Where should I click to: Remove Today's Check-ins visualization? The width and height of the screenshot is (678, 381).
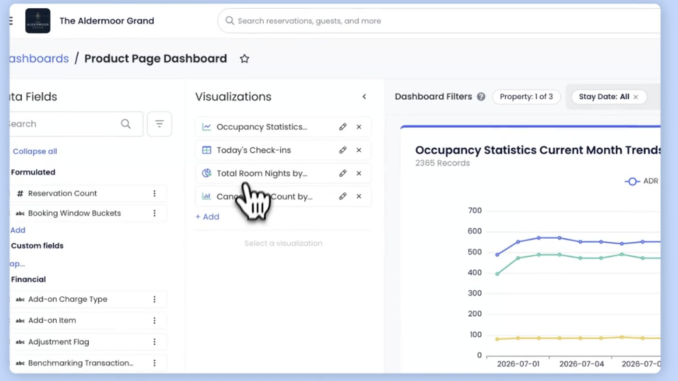point(359,150)
